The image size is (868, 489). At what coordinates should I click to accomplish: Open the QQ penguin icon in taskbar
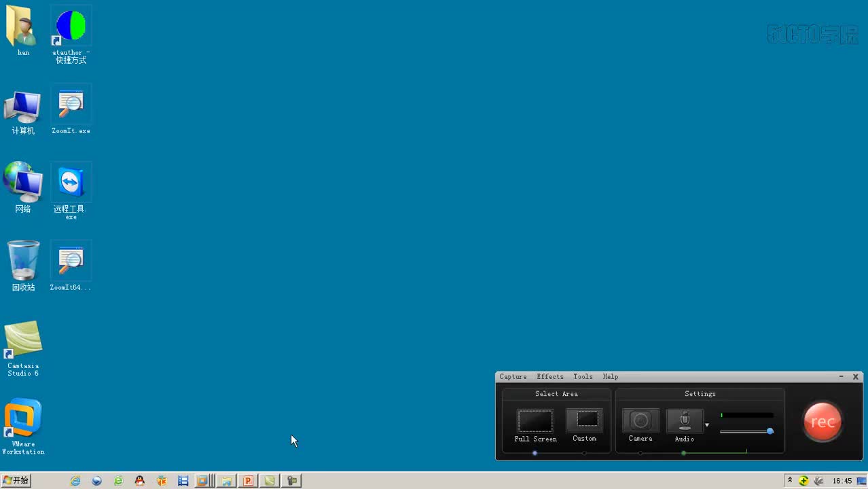pyautogui.click(x=140, y=481)
